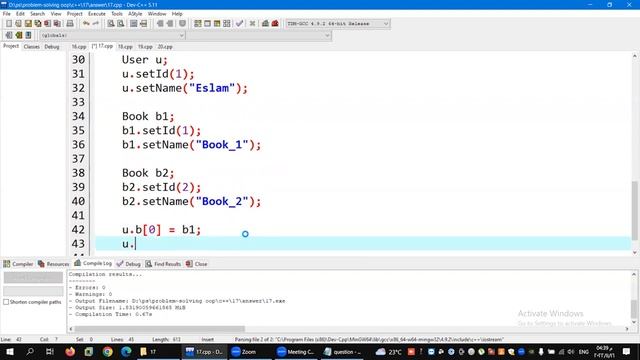
Task: Close the bottom panel with Close tab
Action: click(197, 264)
